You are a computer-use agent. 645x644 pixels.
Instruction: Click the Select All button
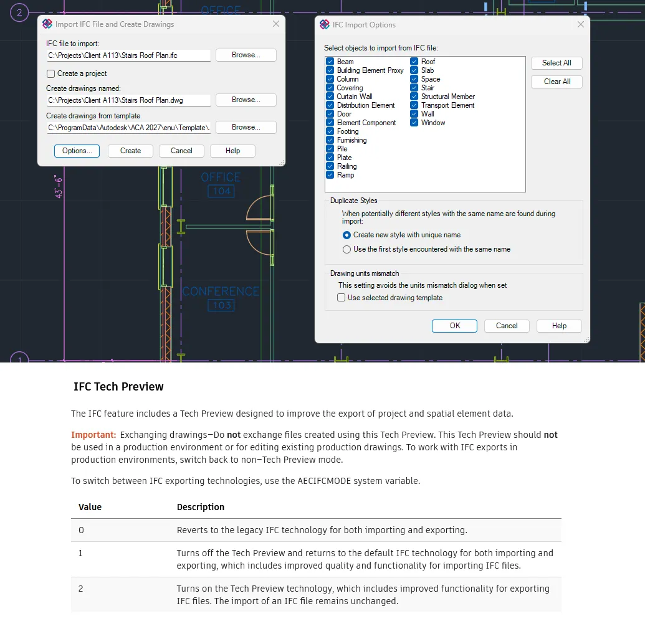click(556, 63)
